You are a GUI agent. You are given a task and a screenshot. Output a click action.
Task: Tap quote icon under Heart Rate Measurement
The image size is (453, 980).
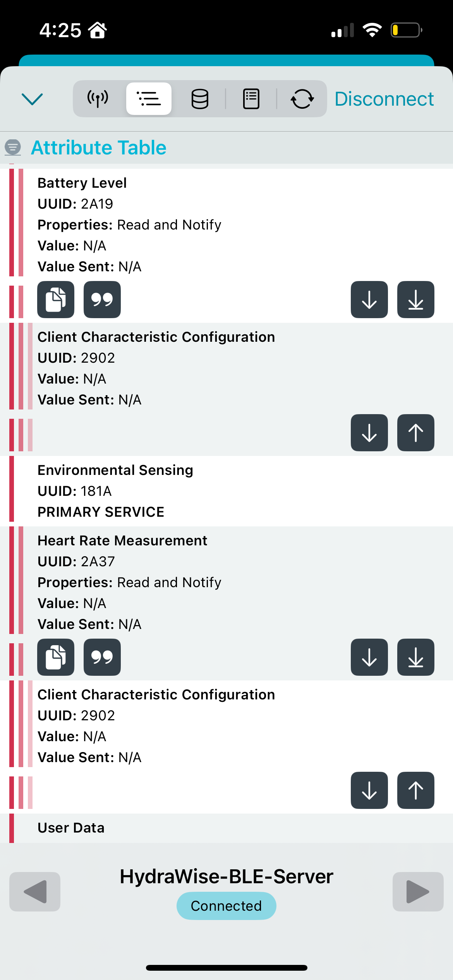[x=102, y=657]
